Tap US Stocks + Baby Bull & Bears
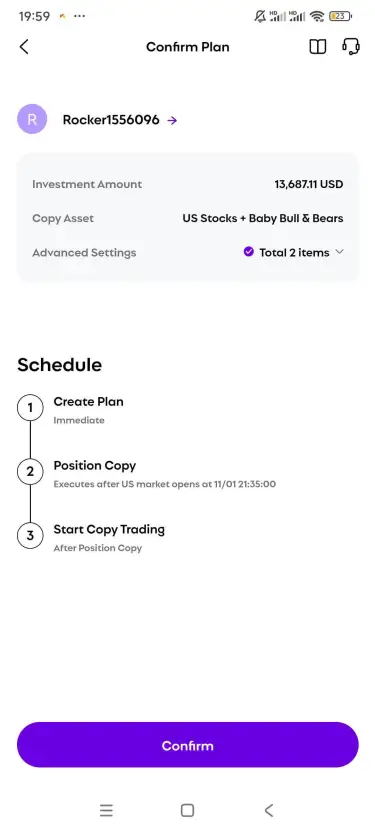This screenshot has width=375, height=833. click(263, 218)
